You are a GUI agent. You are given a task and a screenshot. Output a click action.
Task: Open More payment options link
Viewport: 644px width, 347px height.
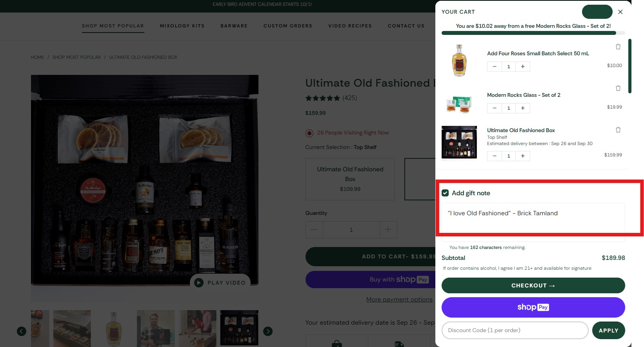click(x=399, y=299)
